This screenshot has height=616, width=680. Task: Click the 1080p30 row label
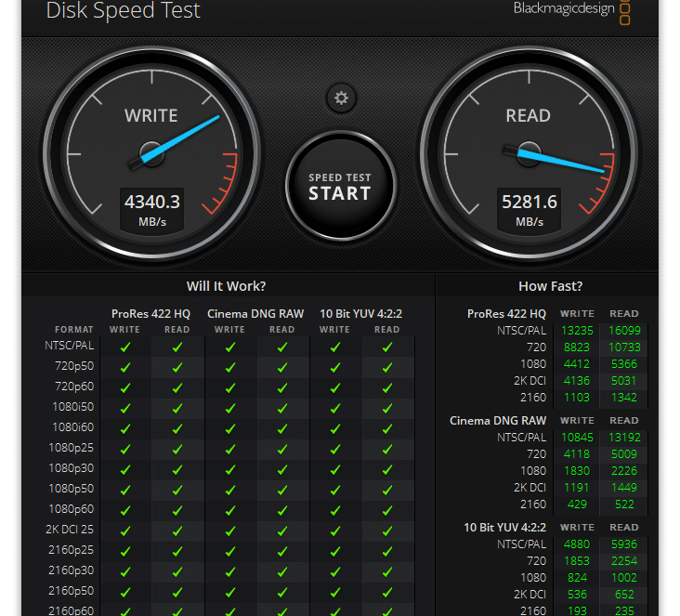click(72, 468)
